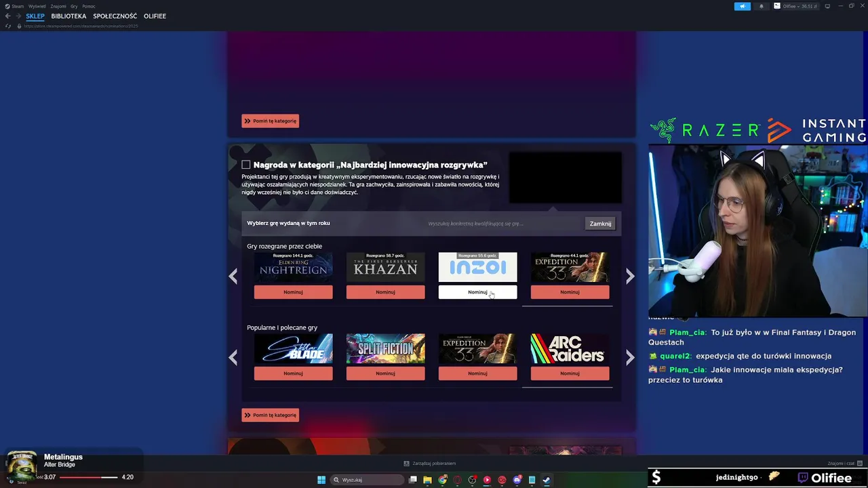Open the Wyświetl menu

(x=37, y=6)
